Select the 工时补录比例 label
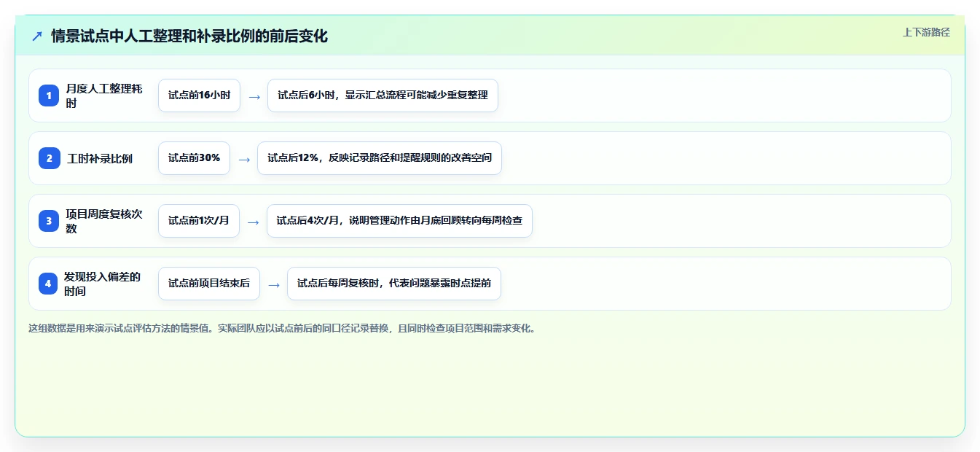Image resolution: width=980 pixels, height=452 pixels. pyautogui.click(x=100, y=158)
